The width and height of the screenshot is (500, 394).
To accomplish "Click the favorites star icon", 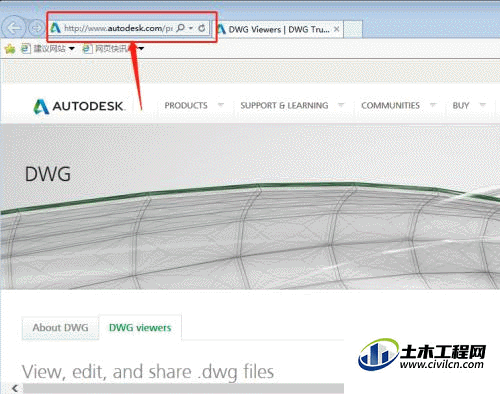I will tap(10, 49).
